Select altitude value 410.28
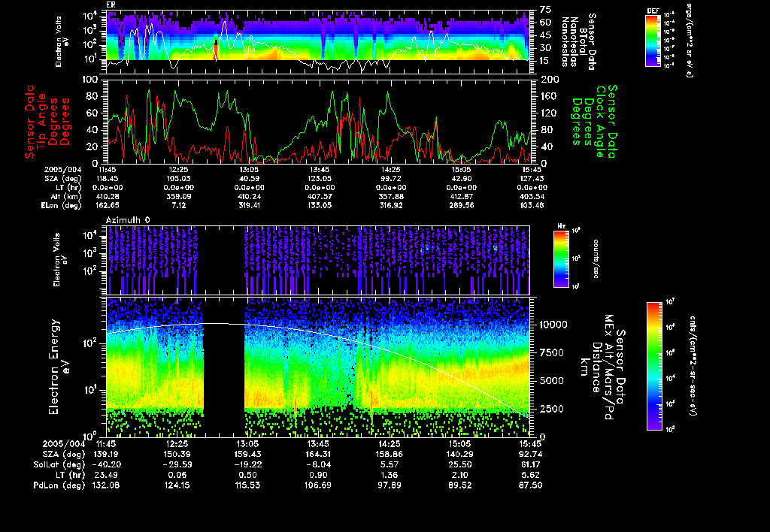770x532 pixels. pyautogui.click(x=108, y=197)
